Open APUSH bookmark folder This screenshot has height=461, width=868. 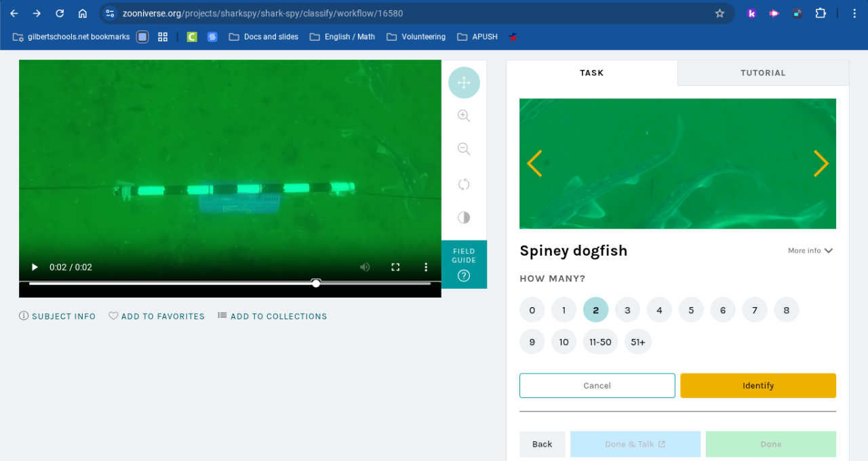[x=477, y=37]
